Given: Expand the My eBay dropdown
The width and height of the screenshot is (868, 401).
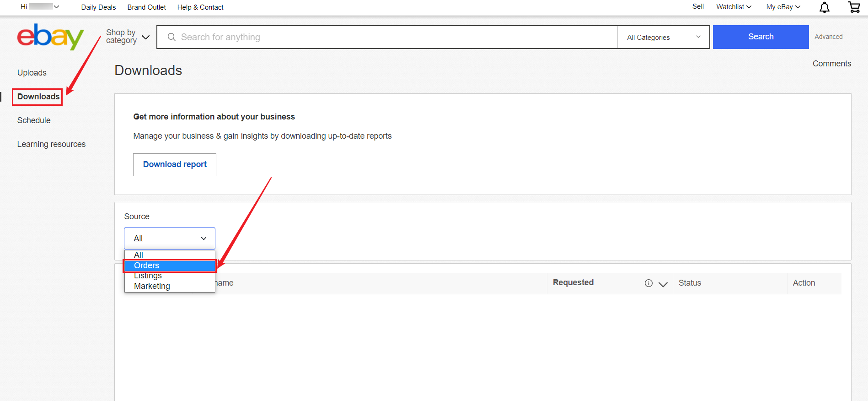Looking at the screenshot, I should coord(783,7).
